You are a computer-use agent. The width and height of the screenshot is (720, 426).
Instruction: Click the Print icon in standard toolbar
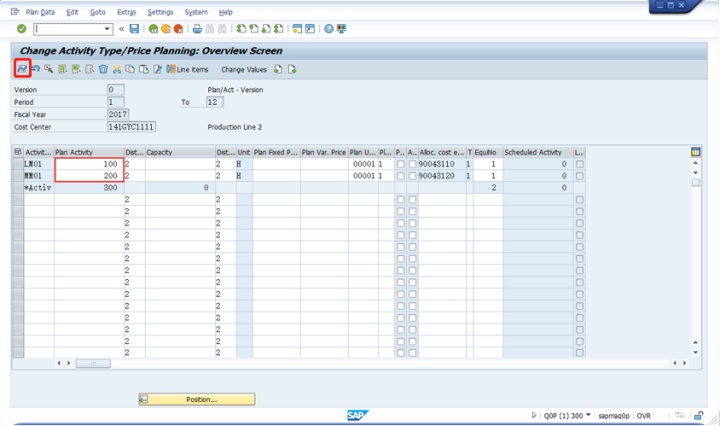[197, 29]
